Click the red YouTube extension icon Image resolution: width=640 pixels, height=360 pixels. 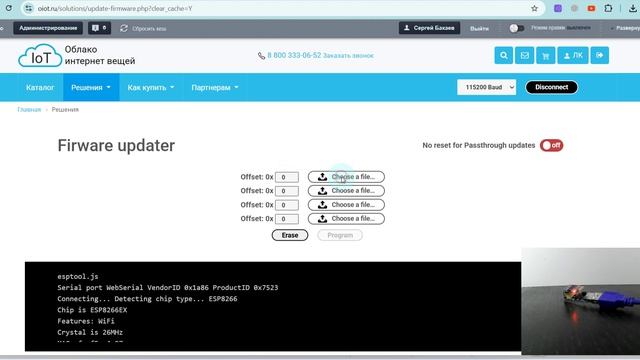click(591, 8)
